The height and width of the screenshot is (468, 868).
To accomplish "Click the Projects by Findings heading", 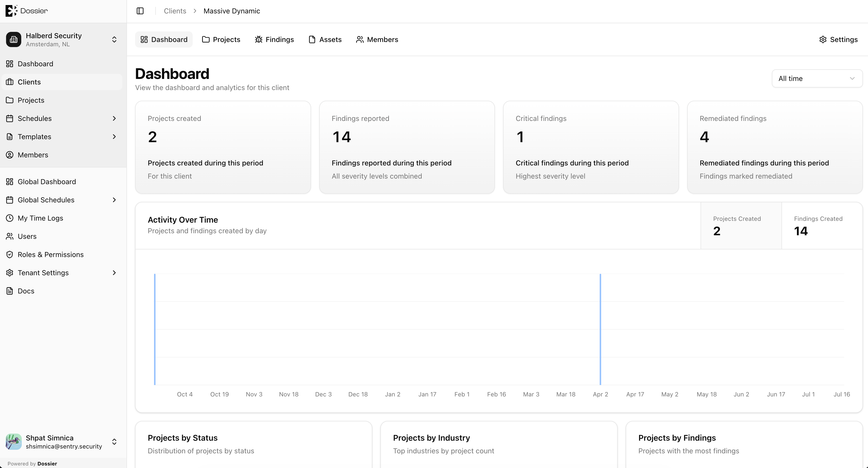I will coord(677,438).
